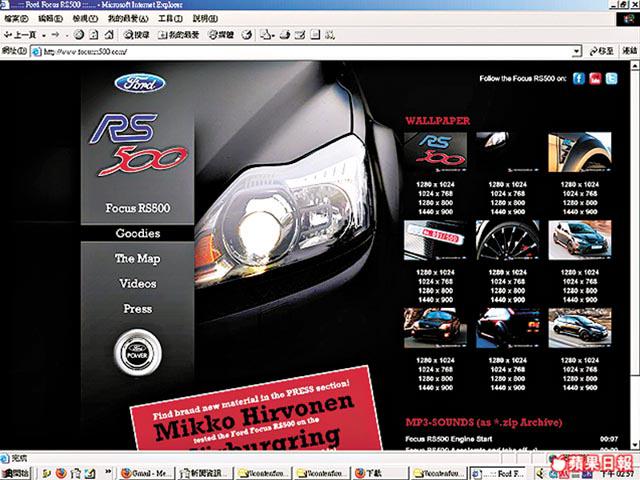Screen dimensions: 640x480
Task: Open the 我的最愛 Favorites menu
Action: tap(128, 18)
